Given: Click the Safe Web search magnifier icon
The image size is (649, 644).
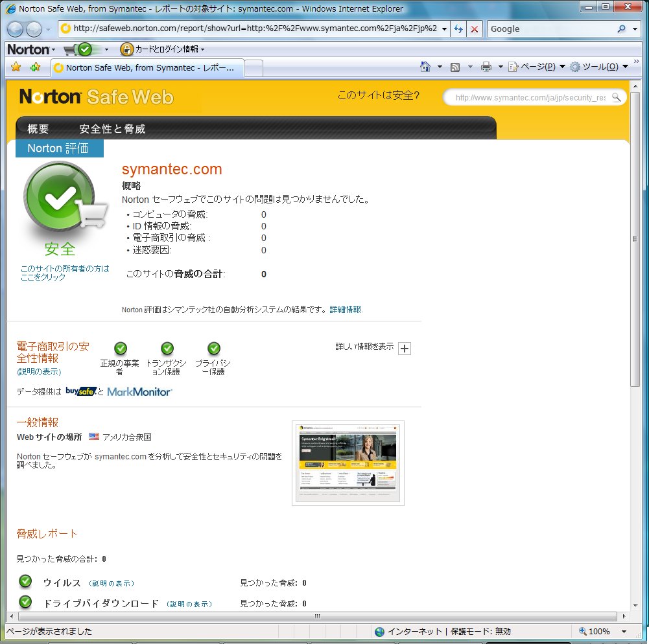Looking at the screenshot, I should pos(617,97).
